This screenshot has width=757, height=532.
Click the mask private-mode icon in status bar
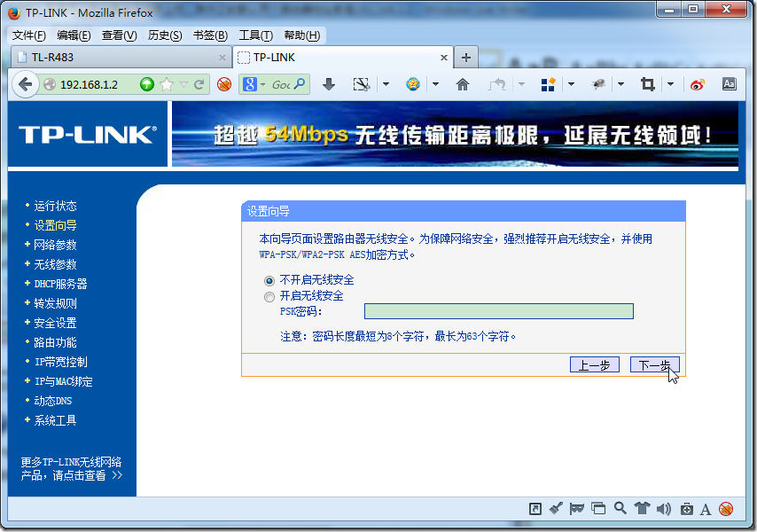(577, 509)
